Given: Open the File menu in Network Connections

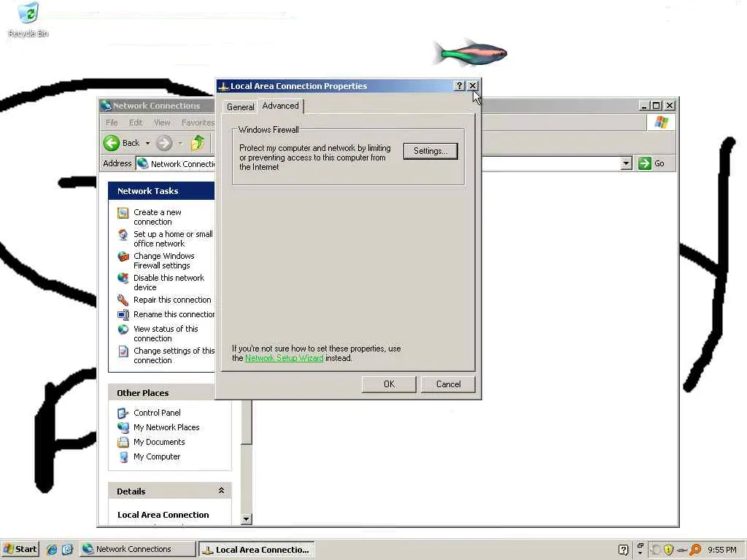Looking at the screenshot, I should point(112,122).
